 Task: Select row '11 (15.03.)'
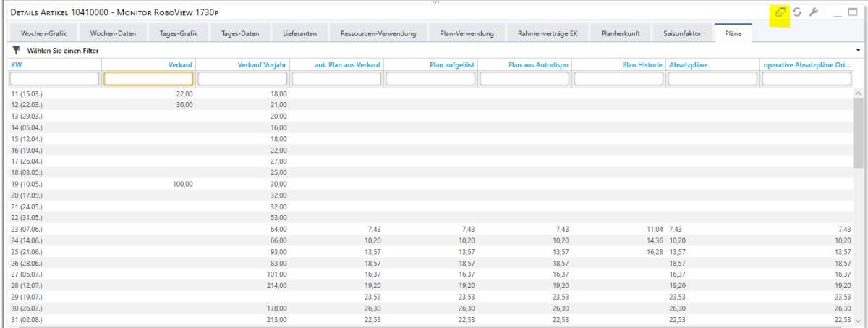(430, 94)
